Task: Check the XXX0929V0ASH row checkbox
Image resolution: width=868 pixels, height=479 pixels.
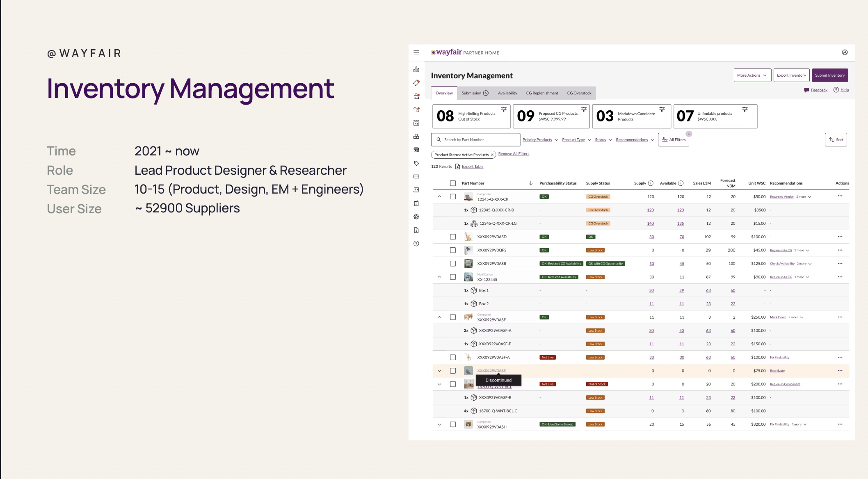Action: (x=453, y=424)
